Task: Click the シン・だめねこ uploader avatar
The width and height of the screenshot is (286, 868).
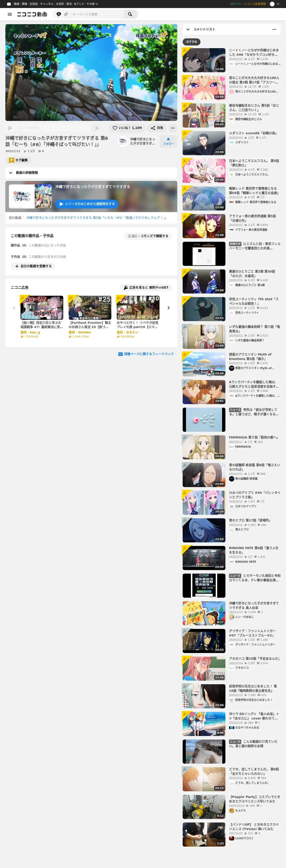Action: click(231, 617)
